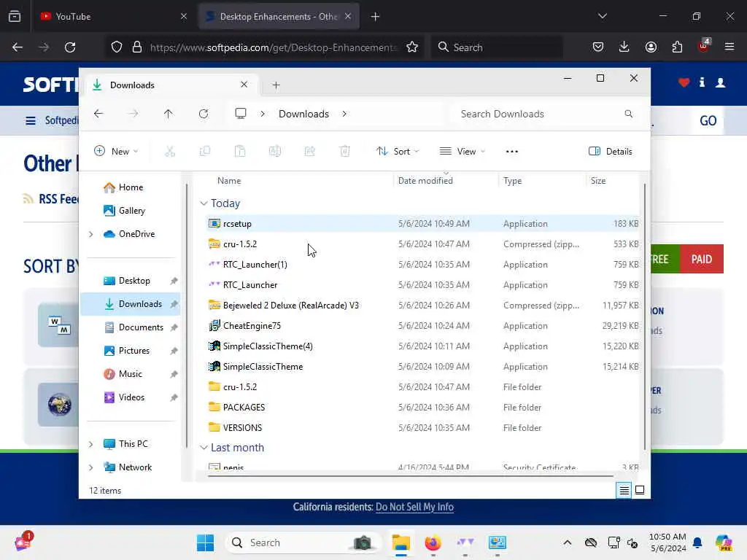The width and height of the screenshot is (747, 560).
Task: Click the Copy icon in Explorer toolbar
Action: click(205, 152)
